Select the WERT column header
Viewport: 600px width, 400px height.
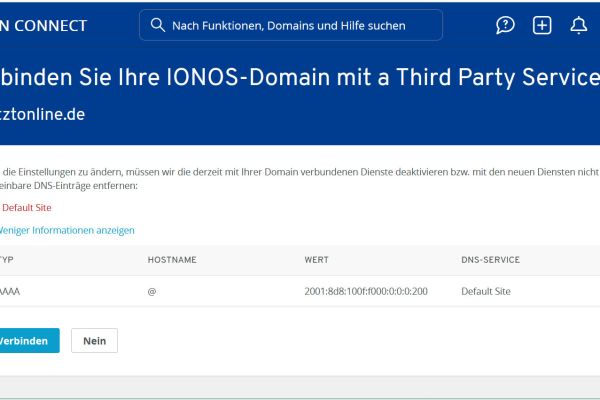click(316, 260)
